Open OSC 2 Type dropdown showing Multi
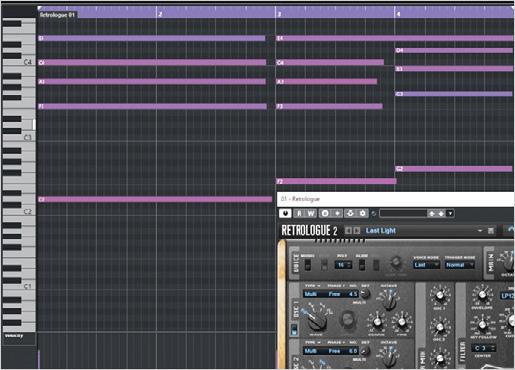This screenshot has height=370, width=515. click(x=311, y=351)
